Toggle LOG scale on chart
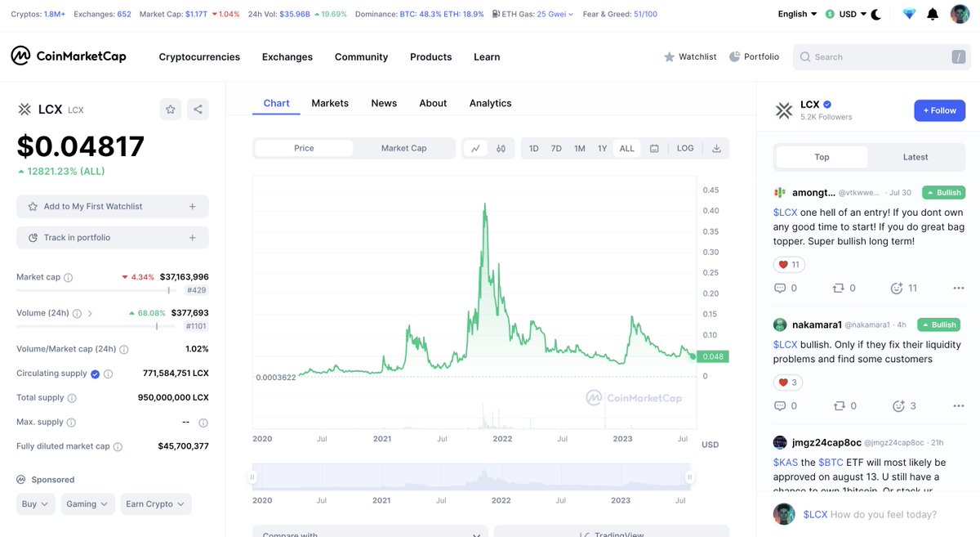Image resolution: width=980 pixels, height=537 pixels. pos(685,148)
